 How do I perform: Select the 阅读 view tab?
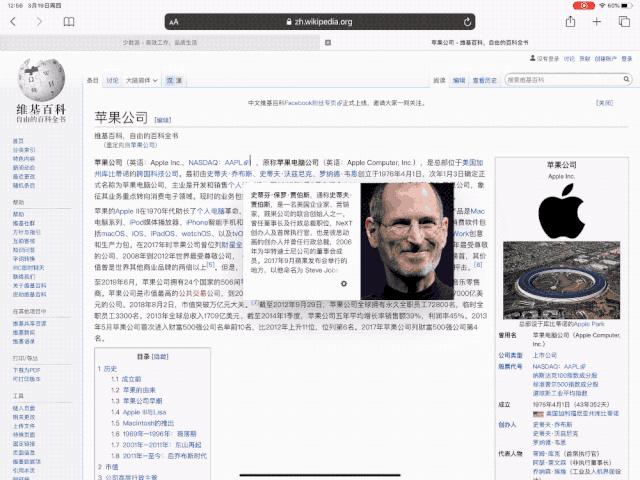click(x=439, y=80)
